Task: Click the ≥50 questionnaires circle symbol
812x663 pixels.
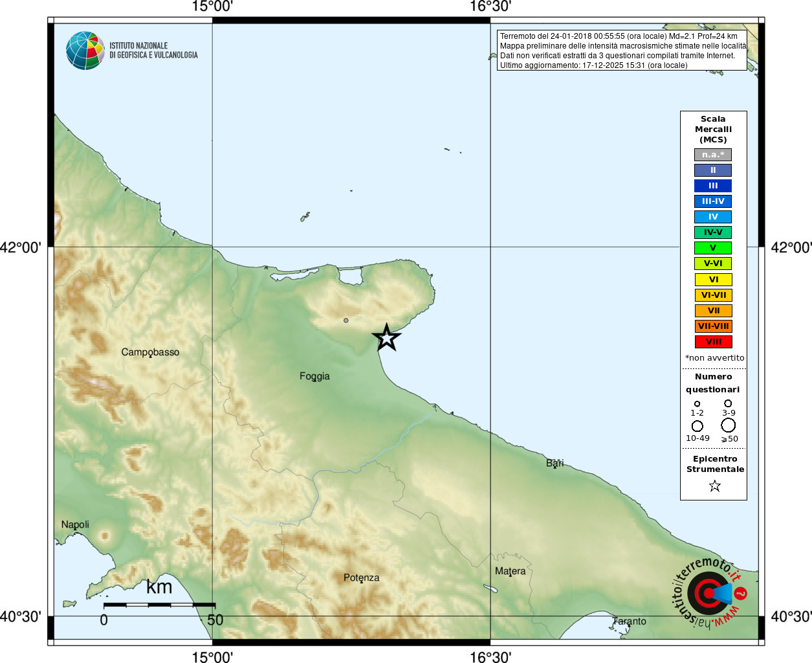Action: click(729, 425)
